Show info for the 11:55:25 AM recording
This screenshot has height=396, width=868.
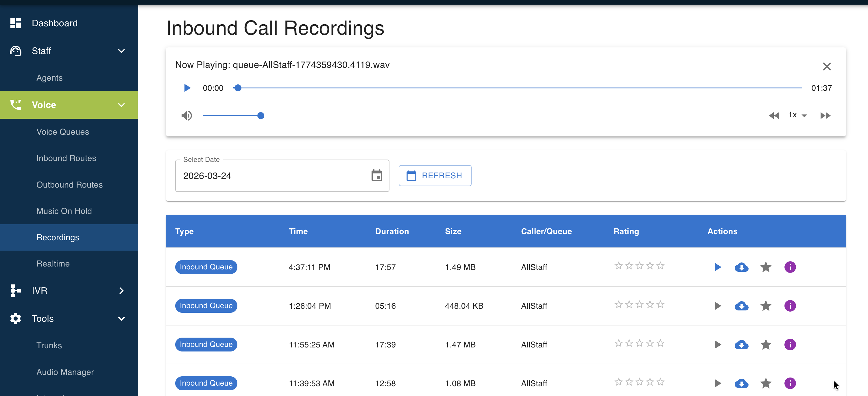[x=790, y=345]
